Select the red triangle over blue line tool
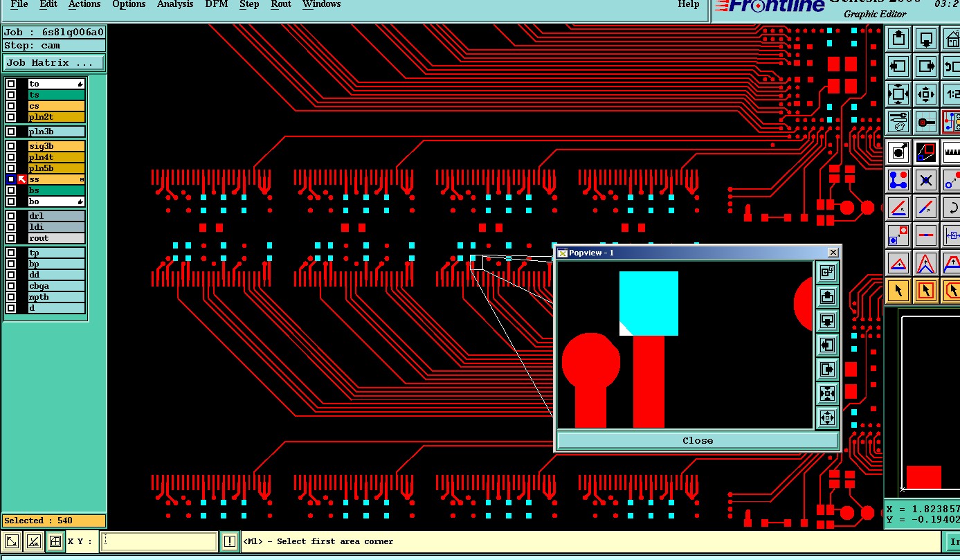Viewport: 960px width, 560px height. [898, 263]
